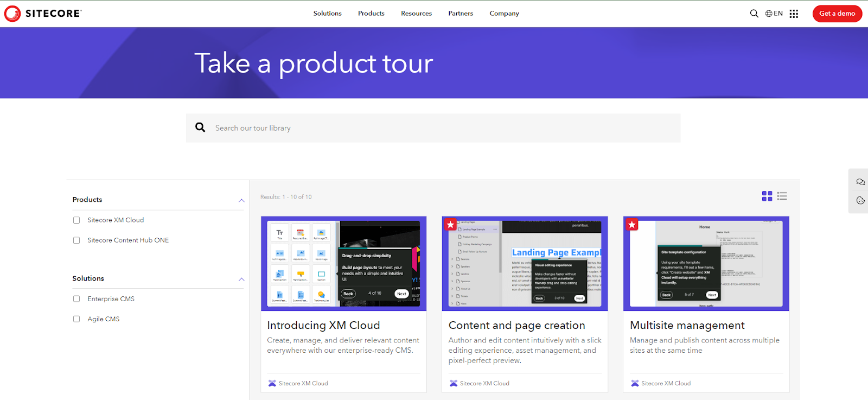This screenshot has height=400, width=868.
Task: Check the Sitecore Content Hub ONE filter
Action: 76,240
